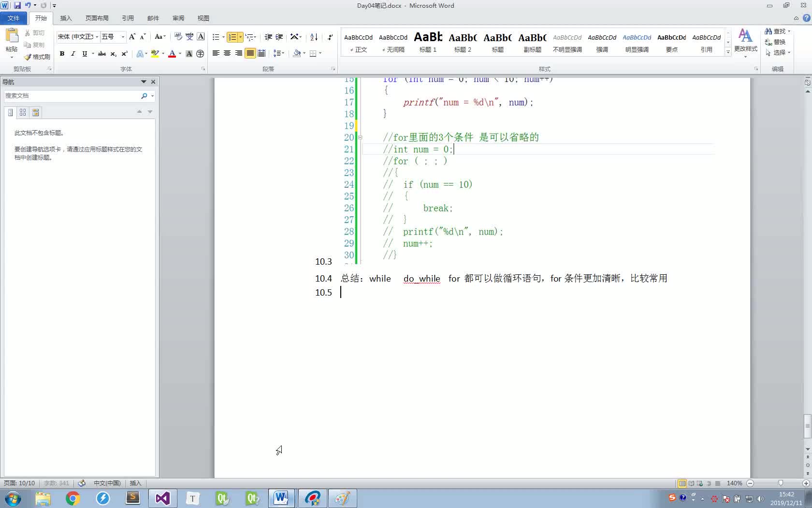Switch to the 插入 (Insert) tab

coord(66,18)
